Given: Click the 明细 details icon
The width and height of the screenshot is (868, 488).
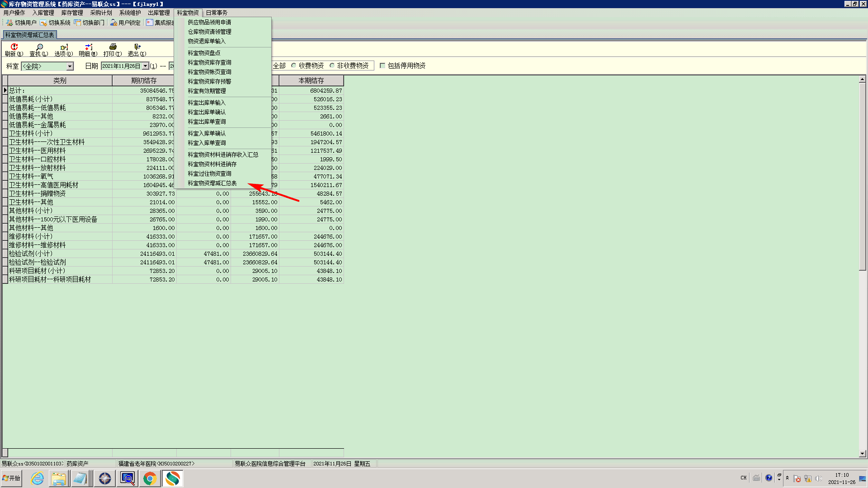Looking at the screenshot, I should [89, 47].
